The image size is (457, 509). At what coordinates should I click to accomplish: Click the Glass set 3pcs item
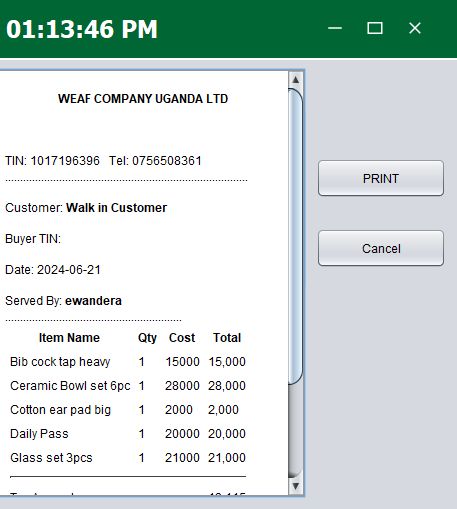tap(51, 458)
